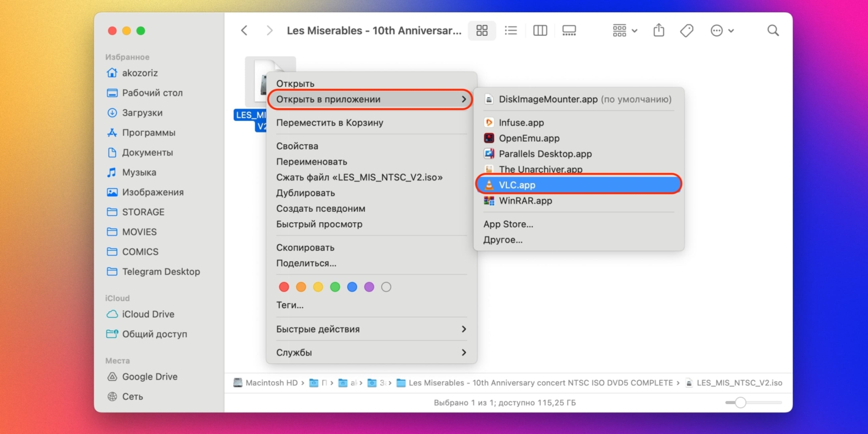Open Finder search magnifier

[773, 31]
